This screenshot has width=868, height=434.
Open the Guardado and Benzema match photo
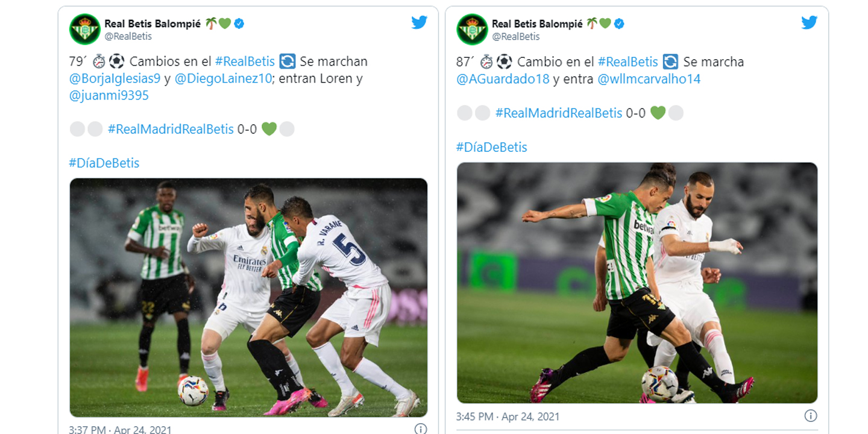pyautogui.click(x=637, y=283)
